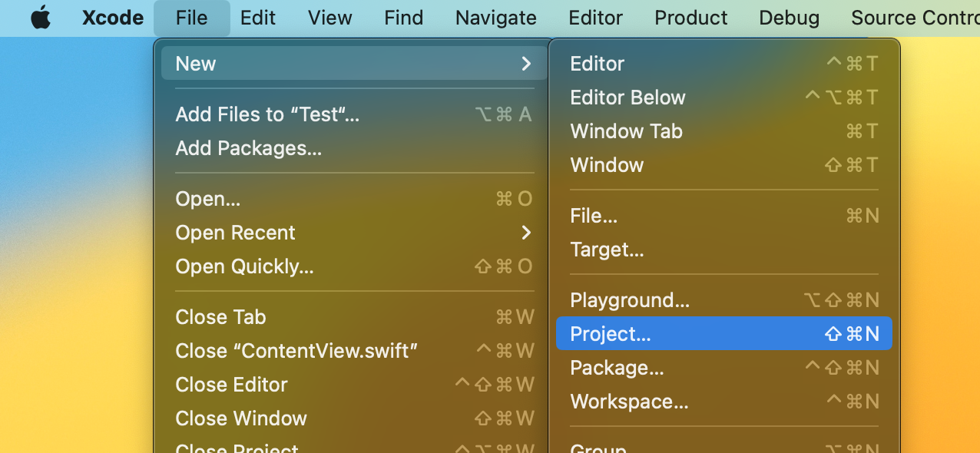Choose Open Quickly... from File menu
Image resolution: width=980 pixels, height=453 pixels.
coord(244,266)
